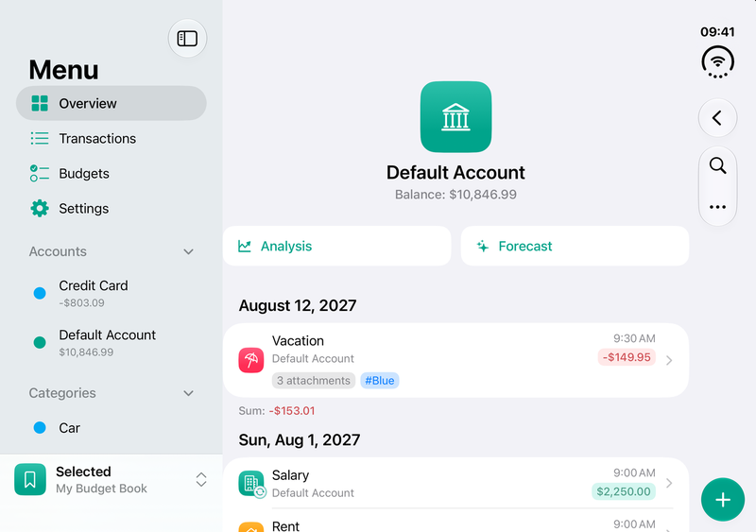Viewport: 756px width, 532px height.
Task: Click the Default Account bank icon
Action: pos(455,117)
